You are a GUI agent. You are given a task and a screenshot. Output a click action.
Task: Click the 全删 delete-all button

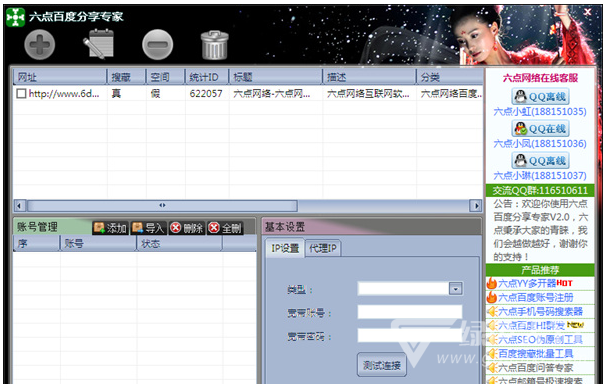225,228
